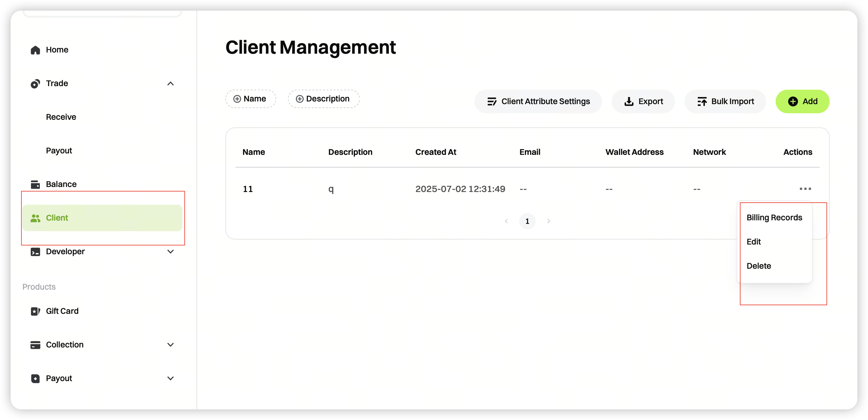Click the Developer terminal icon

35,252
